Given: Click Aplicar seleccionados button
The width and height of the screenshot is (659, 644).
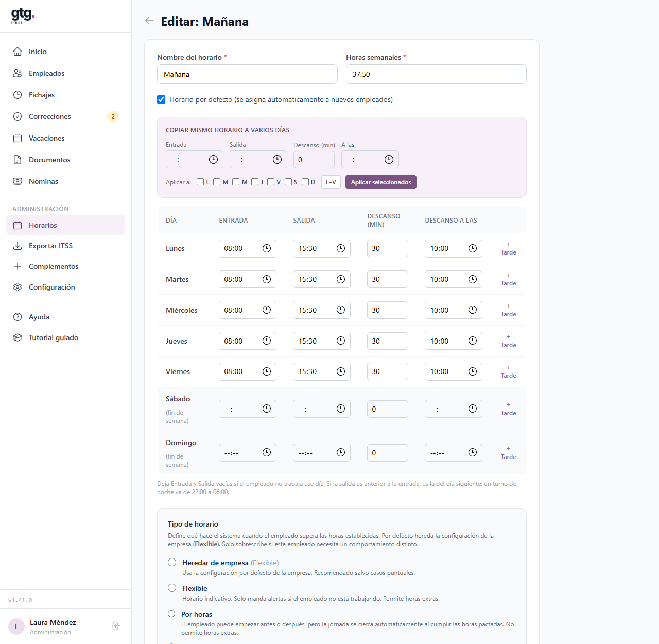Looking at the screenshot, I should (381, 182).
